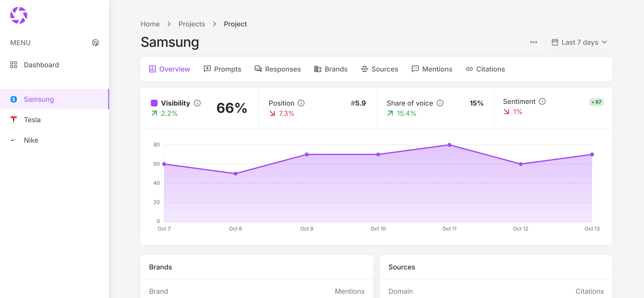The width and height of the screenshot is (644, 298).
Task: Open the theme palette icon beside MENU
Action: click(95, 43)
